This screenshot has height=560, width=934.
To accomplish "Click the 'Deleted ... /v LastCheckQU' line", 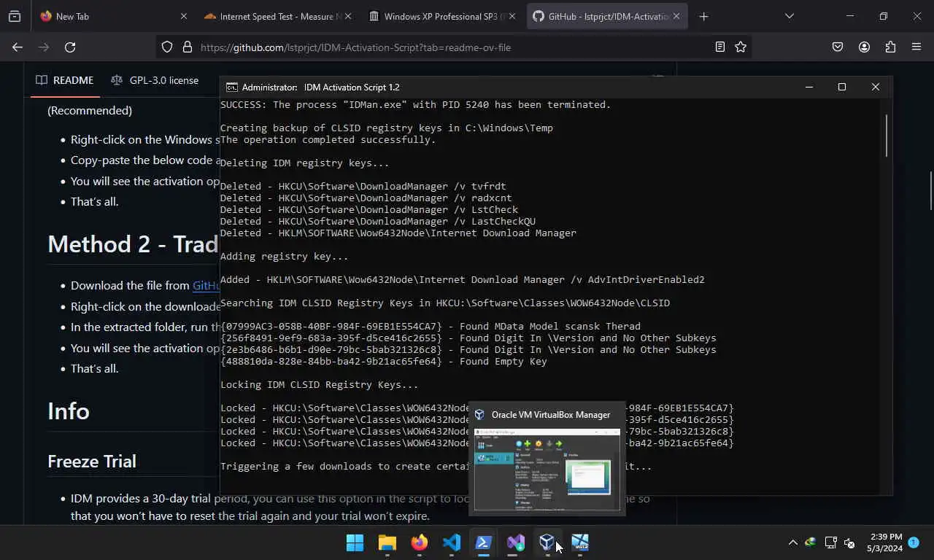I will (x=377, y=221).
